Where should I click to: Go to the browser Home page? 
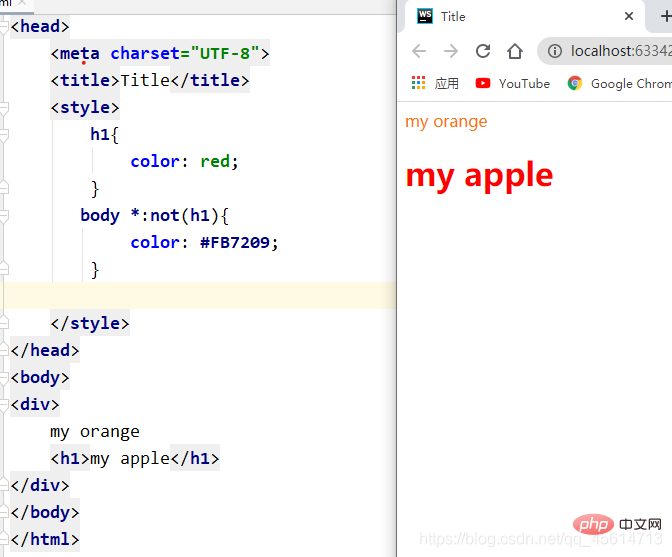515,51
